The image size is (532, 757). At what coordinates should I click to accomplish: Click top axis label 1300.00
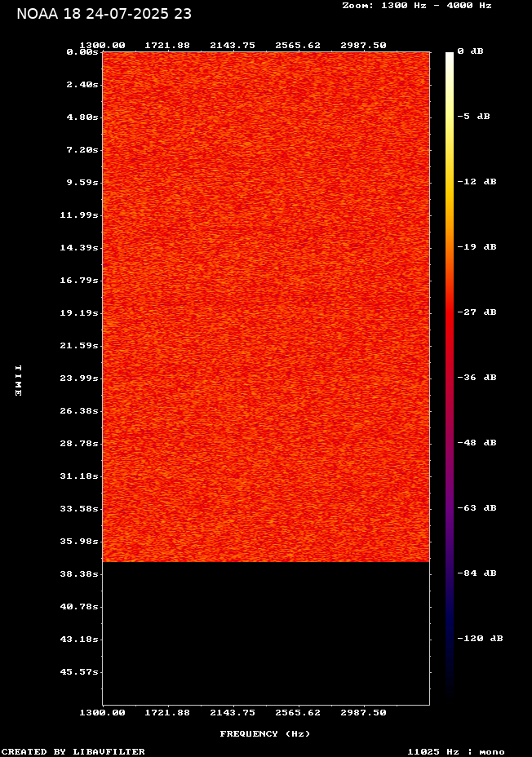tap(102, 46)
